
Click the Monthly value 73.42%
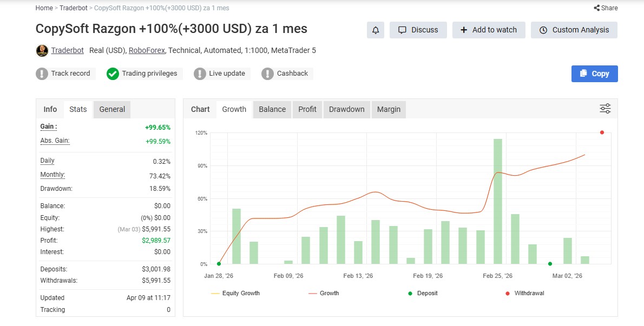point(160,176)
